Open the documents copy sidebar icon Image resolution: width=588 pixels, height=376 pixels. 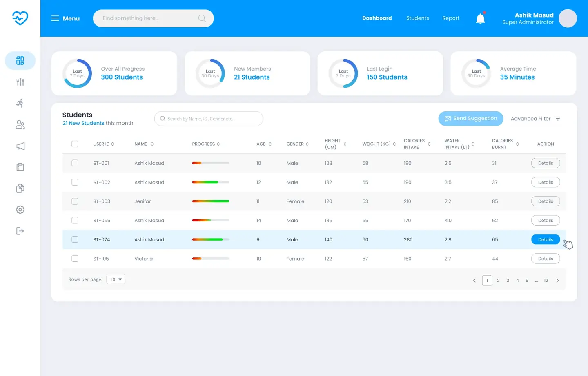pos(20,188)
